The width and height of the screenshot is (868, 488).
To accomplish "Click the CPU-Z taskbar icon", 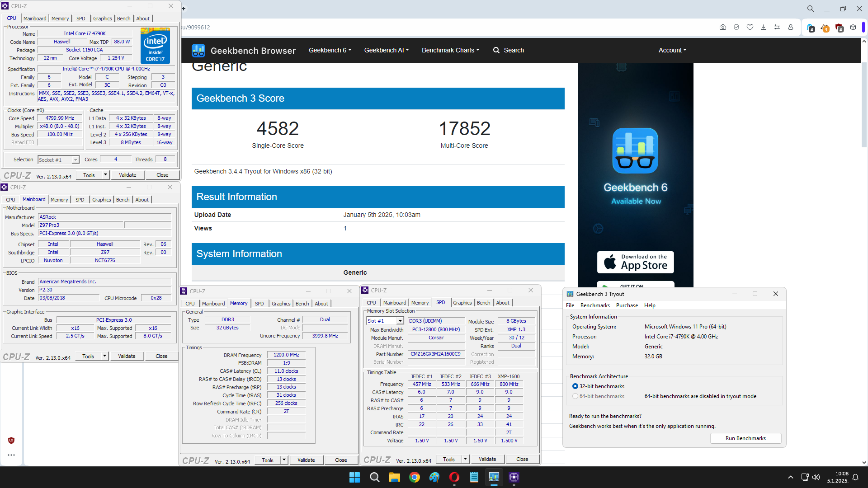I will coord(514,477).
